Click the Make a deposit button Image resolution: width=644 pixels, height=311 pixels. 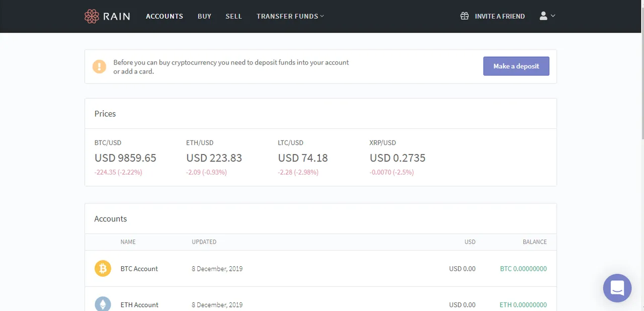tap(516, 66)
